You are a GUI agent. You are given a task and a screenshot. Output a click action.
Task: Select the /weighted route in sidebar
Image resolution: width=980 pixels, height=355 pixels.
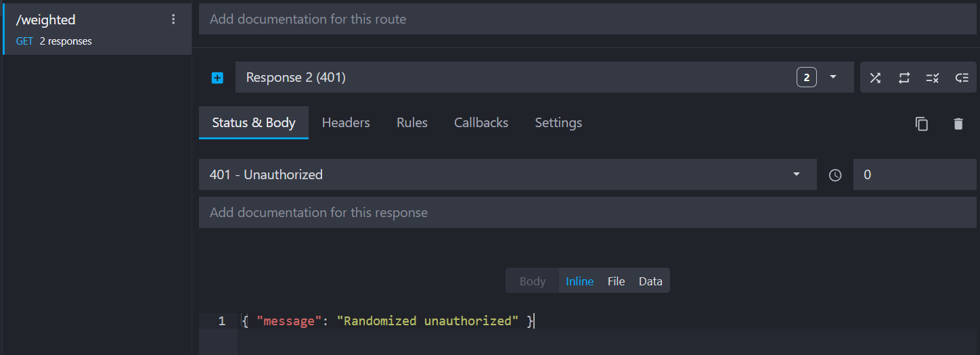(97, 30)
